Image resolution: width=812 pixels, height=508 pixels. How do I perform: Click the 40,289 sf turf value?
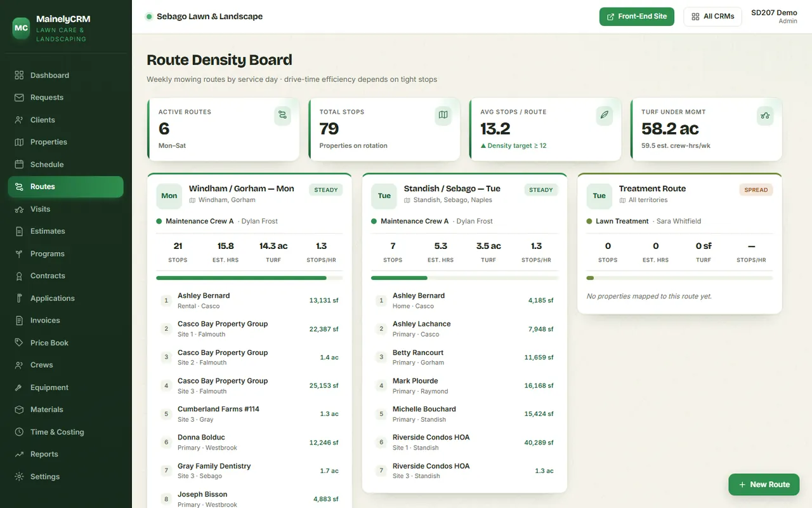(539, 443)
